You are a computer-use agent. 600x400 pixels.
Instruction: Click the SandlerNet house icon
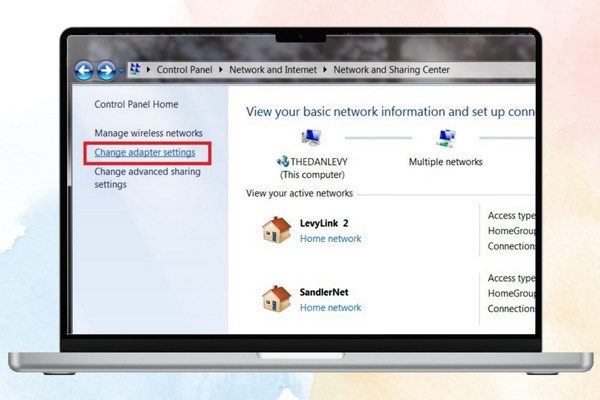click(277, 299)
